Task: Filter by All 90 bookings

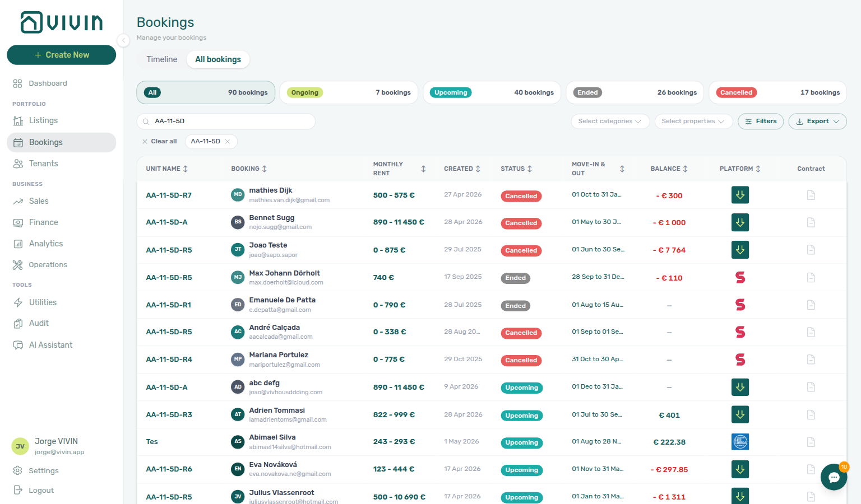Action: 206,92
